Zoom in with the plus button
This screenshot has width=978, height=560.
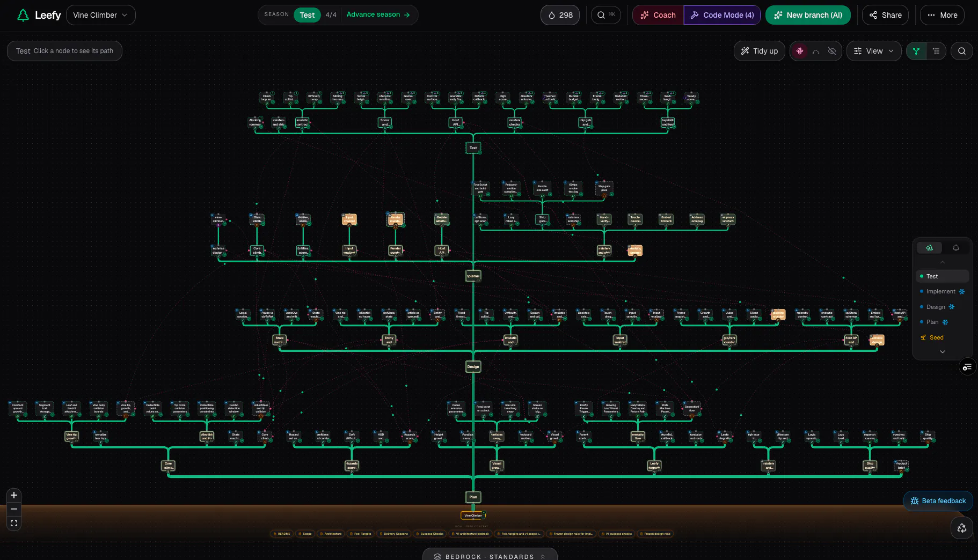point(14,495)
